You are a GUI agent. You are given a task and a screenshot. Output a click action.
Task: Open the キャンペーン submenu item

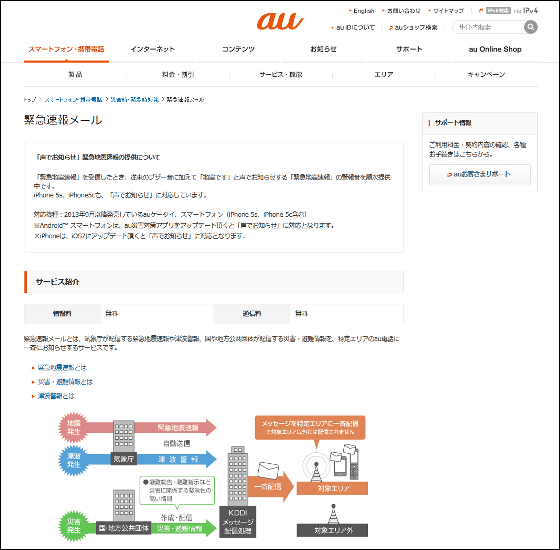tap(486, 74)
